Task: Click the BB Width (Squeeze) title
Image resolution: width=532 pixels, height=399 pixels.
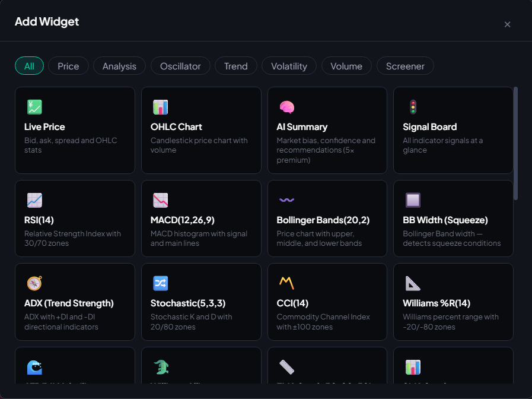Action: coord(445,220)
